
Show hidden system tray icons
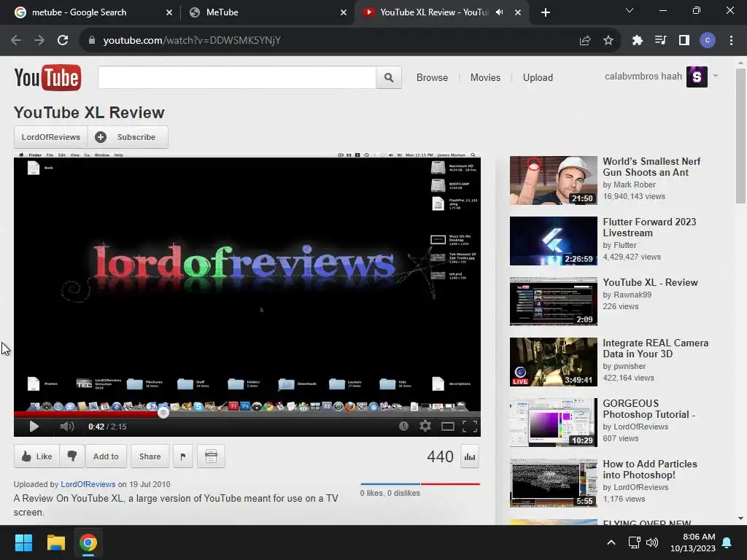click(611, 542)
